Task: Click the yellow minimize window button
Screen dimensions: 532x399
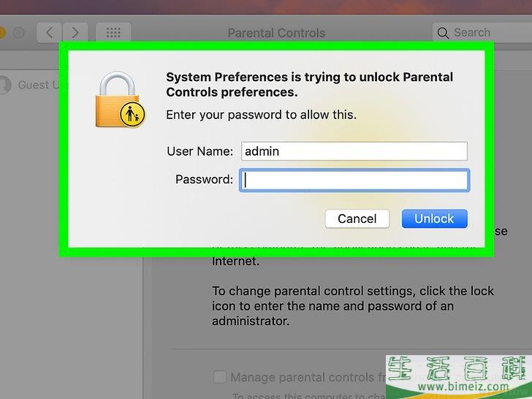Action: pyautogui.click(x=2, y=32)
